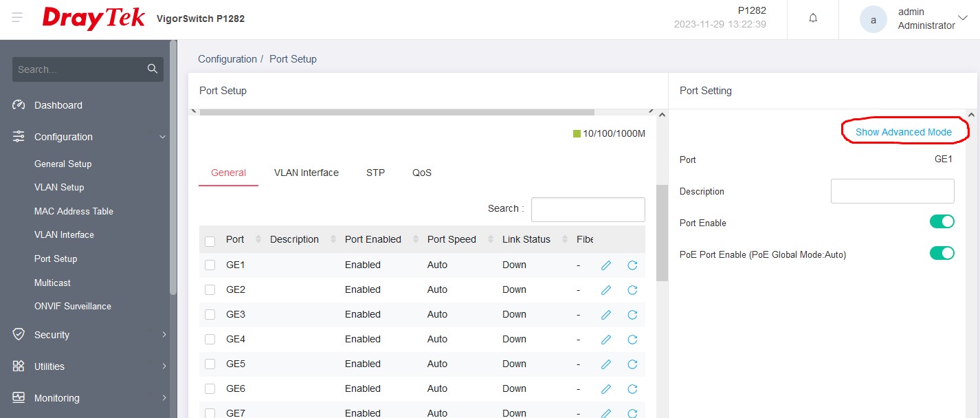This screenshot has height=418, width=980.
Task: Click the DrayTek logo
Action: [93, 19]
